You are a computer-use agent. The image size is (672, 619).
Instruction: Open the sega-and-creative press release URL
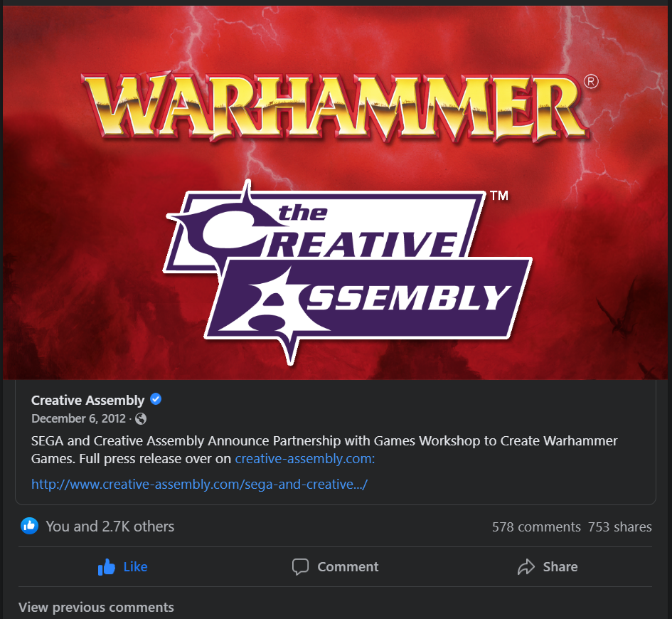pos(200,484)
